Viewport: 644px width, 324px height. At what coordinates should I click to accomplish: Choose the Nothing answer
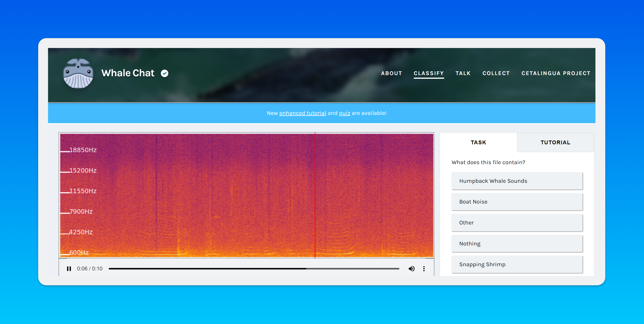coord(517,243)
